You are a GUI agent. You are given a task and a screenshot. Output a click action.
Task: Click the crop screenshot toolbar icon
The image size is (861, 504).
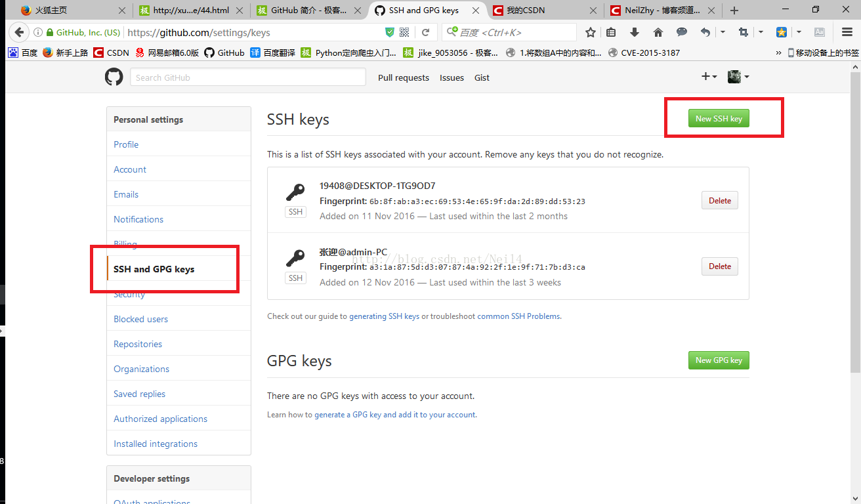744,32
